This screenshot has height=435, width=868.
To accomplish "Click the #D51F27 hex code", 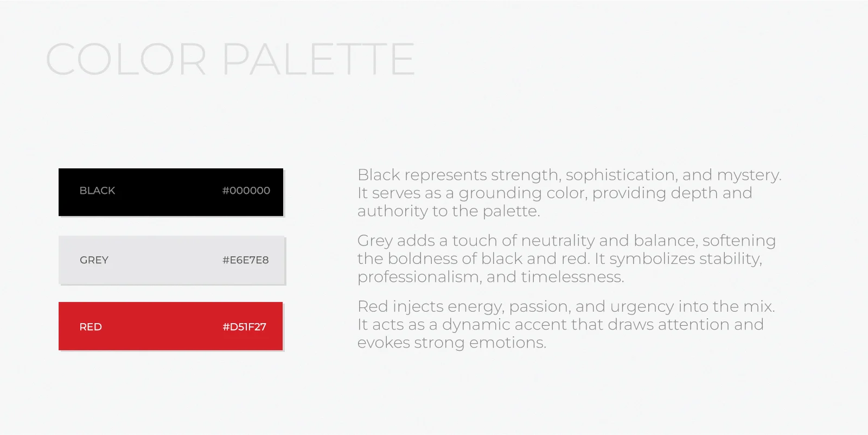I will pyautogui.click(x=244, y=327).
